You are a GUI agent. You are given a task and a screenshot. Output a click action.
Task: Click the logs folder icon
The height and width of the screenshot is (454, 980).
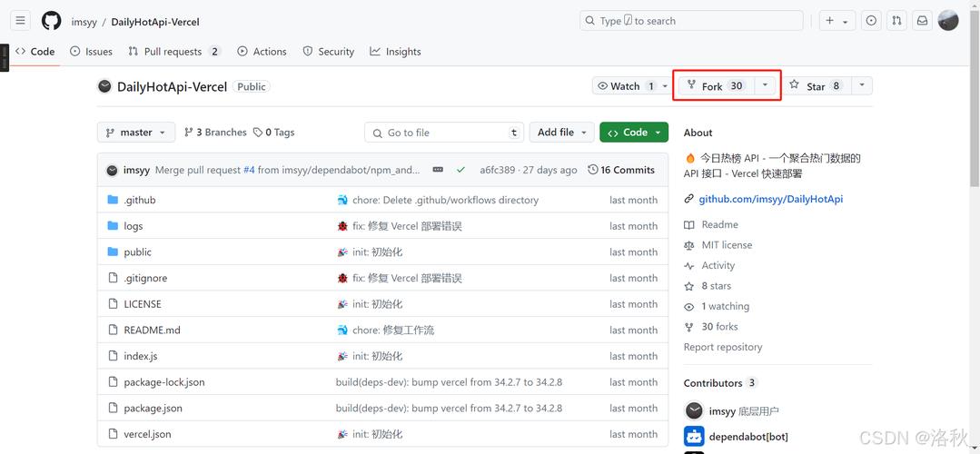click(x=113, y=226)
